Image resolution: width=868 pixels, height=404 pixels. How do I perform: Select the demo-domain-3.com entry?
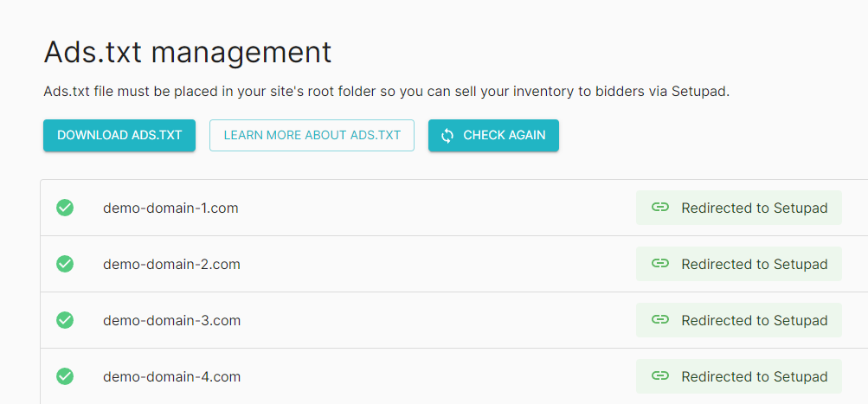coord(171,320)
